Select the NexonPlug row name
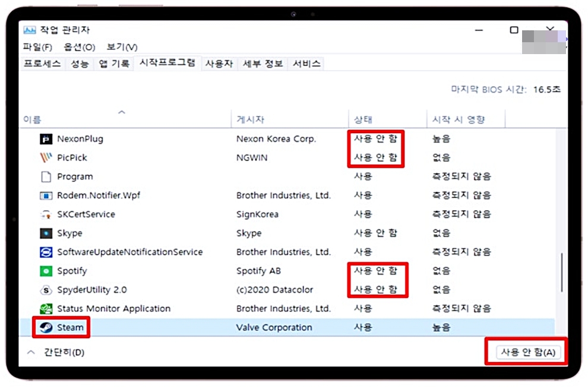Viewport: 588px width, 387px height. pos(80,139)
